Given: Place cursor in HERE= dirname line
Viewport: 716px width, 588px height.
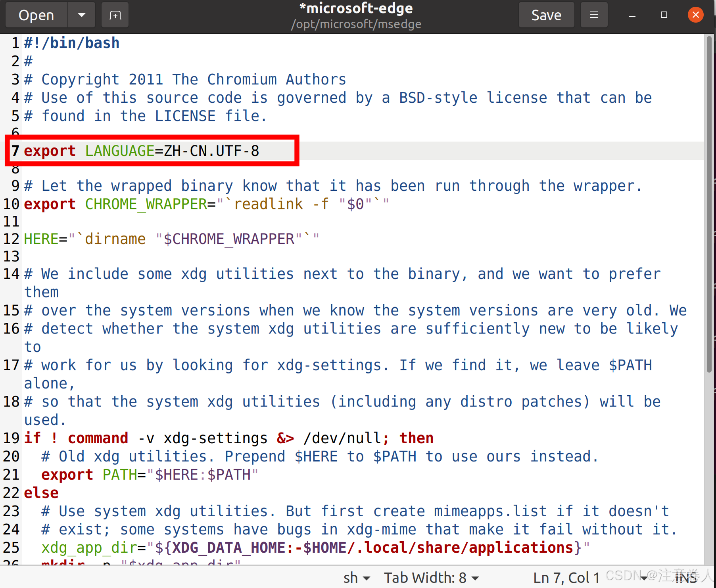Looking at the screenshot, I should (171, 239).
